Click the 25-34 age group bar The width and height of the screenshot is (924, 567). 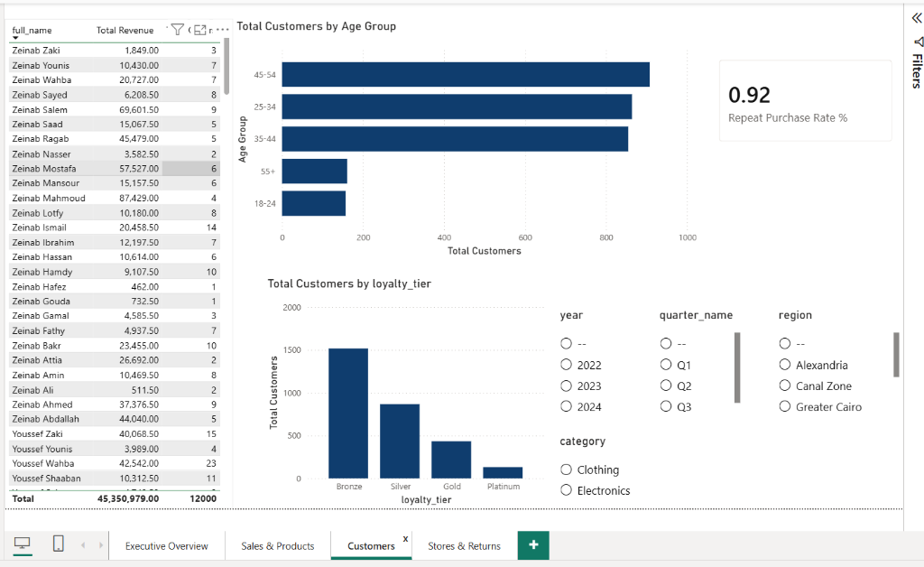pos(457,107)
